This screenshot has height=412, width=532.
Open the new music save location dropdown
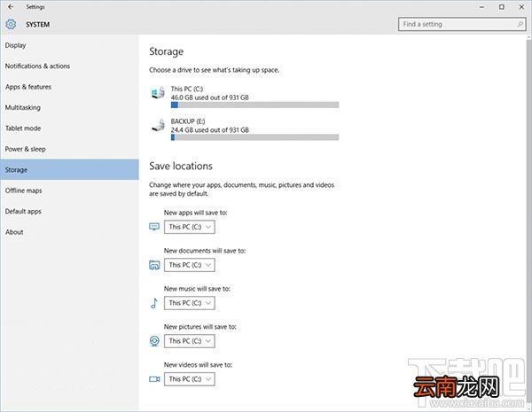coord(190,303)
